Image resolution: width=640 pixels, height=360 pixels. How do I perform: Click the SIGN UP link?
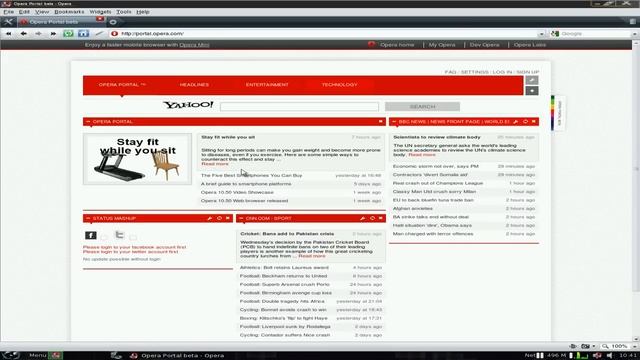pos(528,72)
